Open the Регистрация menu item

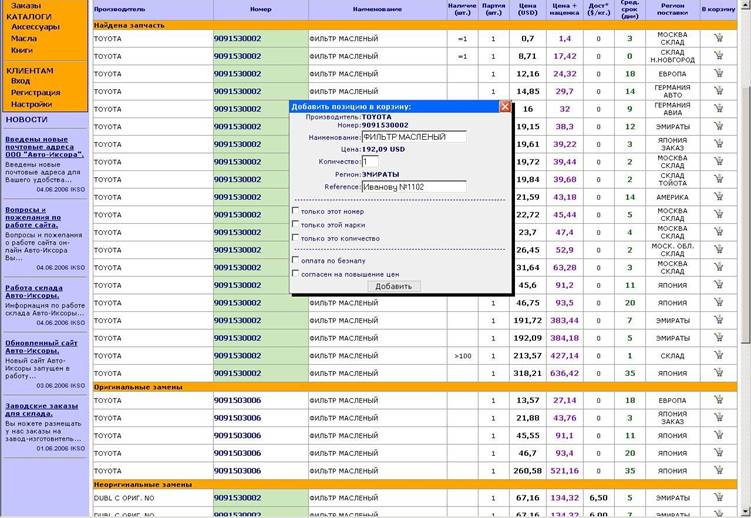[x=35, y=92]
